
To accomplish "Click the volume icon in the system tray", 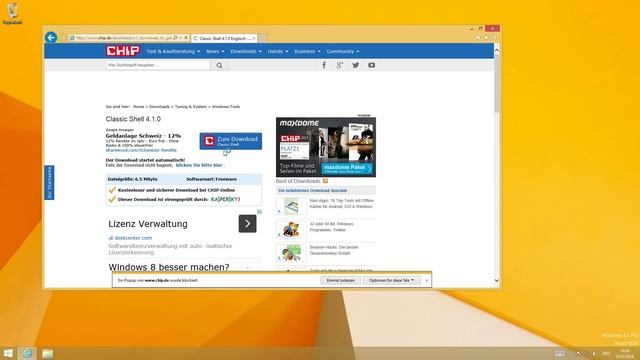I will pos(594,353).
